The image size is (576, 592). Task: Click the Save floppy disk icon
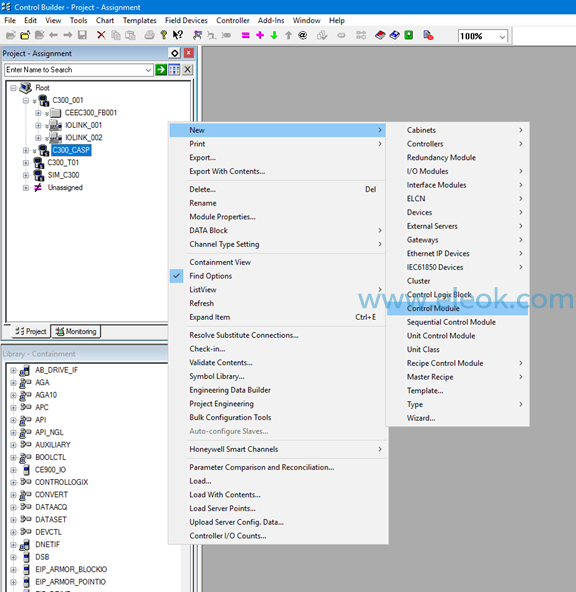coord(82,35)
